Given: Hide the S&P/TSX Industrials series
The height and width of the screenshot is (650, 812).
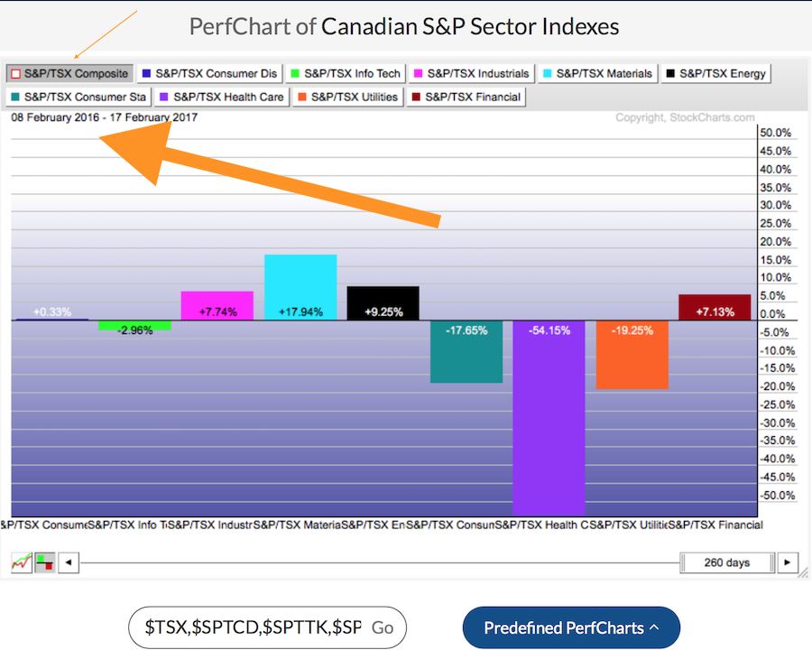Looking at the screenshot, I should (470, 73).
